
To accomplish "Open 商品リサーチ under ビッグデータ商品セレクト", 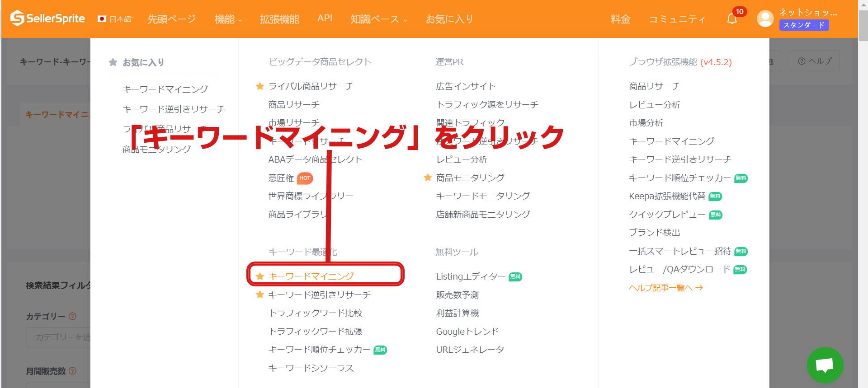I will [294, 104].
